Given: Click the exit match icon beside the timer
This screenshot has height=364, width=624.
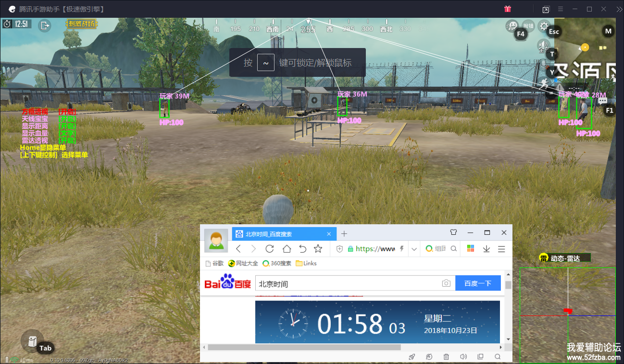Looking at the screenshot, I should tap(45, 25).
